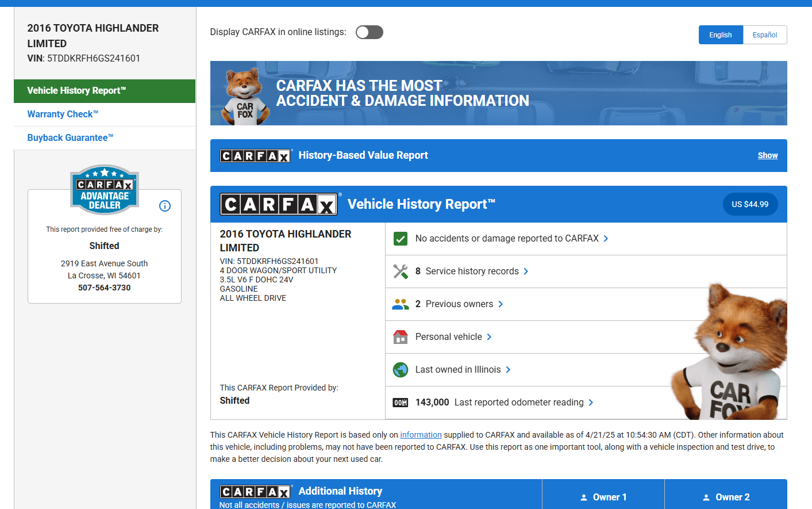812x509 pixels.
Task: Click the Personal vehicle text
Action: pyautogui.click(x=449, y=337)
